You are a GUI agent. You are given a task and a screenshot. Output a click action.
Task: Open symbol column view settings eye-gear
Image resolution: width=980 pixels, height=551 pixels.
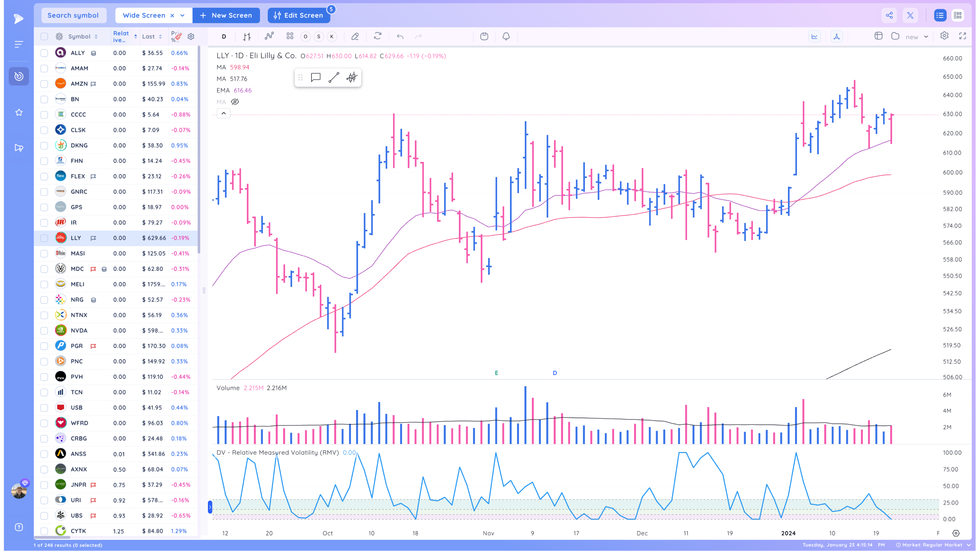click(x=59, y=37)
